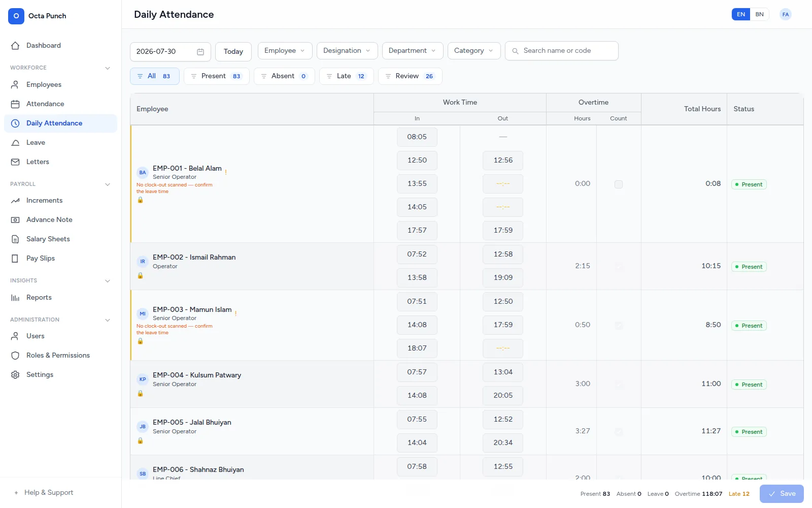Click the Reports bar chart icon
812x508 pixels.
tap(15, 297)
